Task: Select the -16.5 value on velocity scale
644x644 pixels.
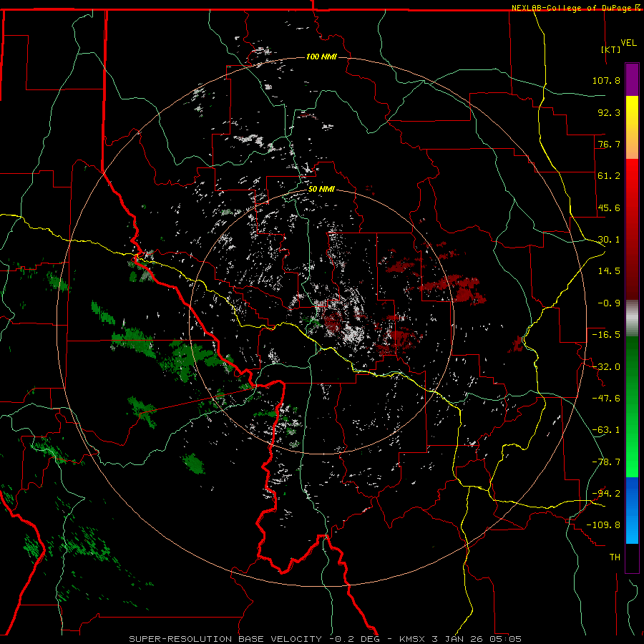Action: [606, 335]
